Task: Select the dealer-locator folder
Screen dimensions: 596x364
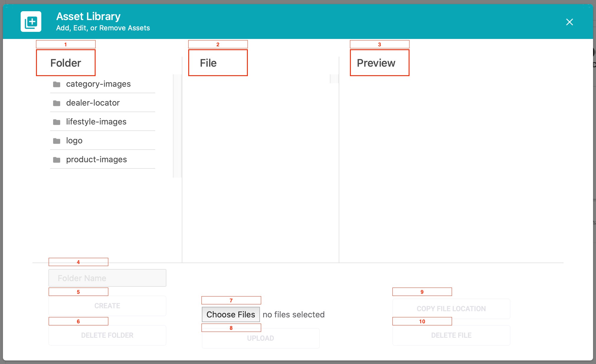Action: coord(103,103)
